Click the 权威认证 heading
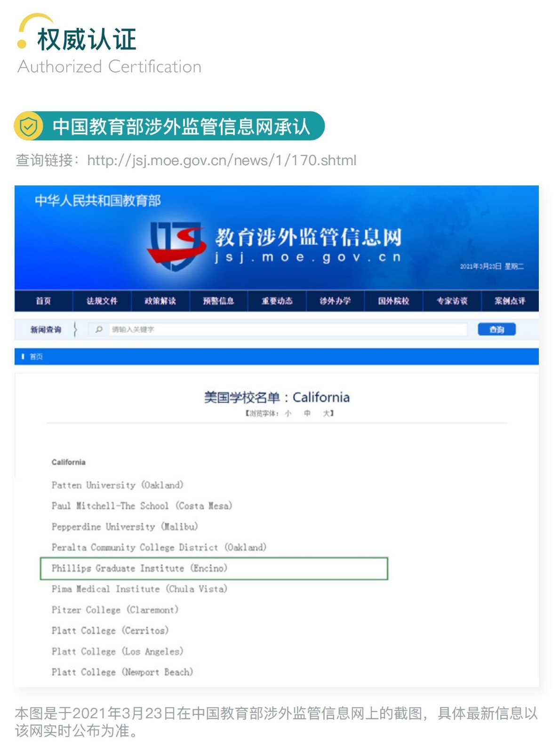 tap(87, 39)
